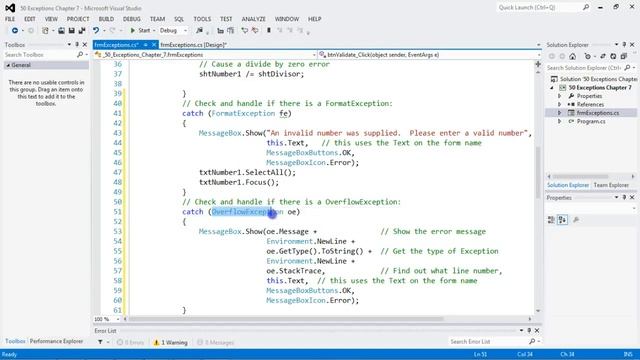Expand frmExceptions.cs node in Solution Explorer
This screenshot has width=640, height=360.
coord(560,113)
